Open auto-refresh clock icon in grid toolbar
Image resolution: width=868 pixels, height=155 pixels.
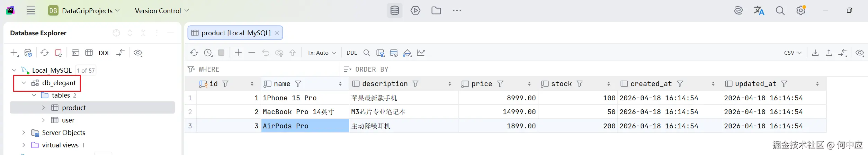(x=208, y=53)
